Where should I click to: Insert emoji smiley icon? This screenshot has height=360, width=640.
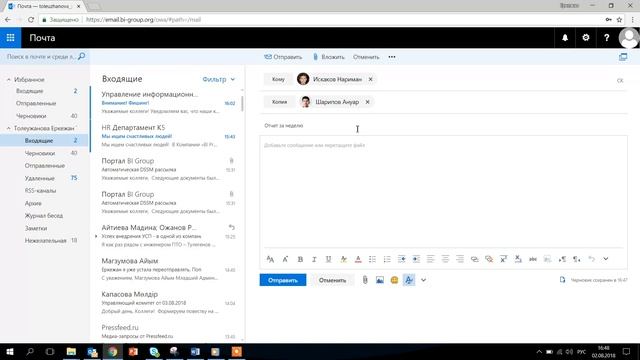click(394, 280)
